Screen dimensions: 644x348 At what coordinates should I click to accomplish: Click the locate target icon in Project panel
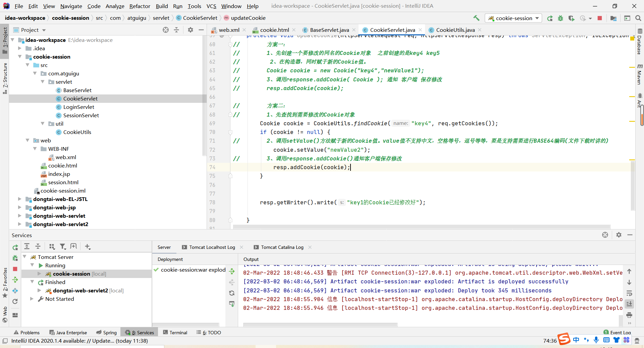coord(166,30)
